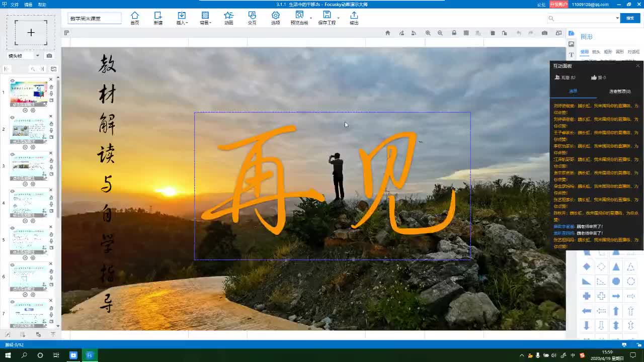The height and width of the screenshot is (362, 644).
Task: Open the 插入 insert dropdown
Action: [182, 18]
